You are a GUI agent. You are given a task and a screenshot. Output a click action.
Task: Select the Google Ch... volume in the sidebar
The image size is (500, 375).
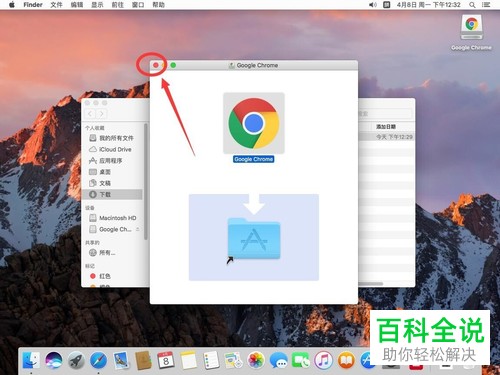pyautogui.click(x=111, y=229)
